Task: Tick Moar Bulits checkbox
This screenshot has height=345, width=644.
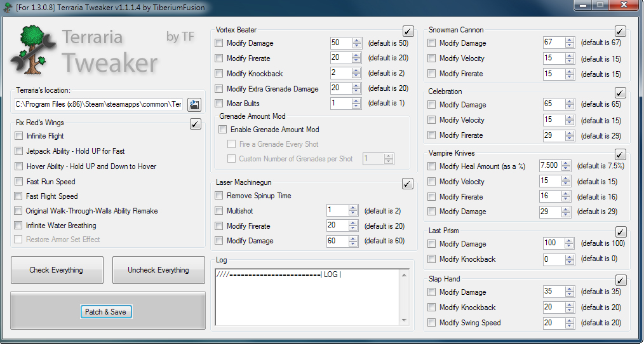Action: tap(219, 103)
